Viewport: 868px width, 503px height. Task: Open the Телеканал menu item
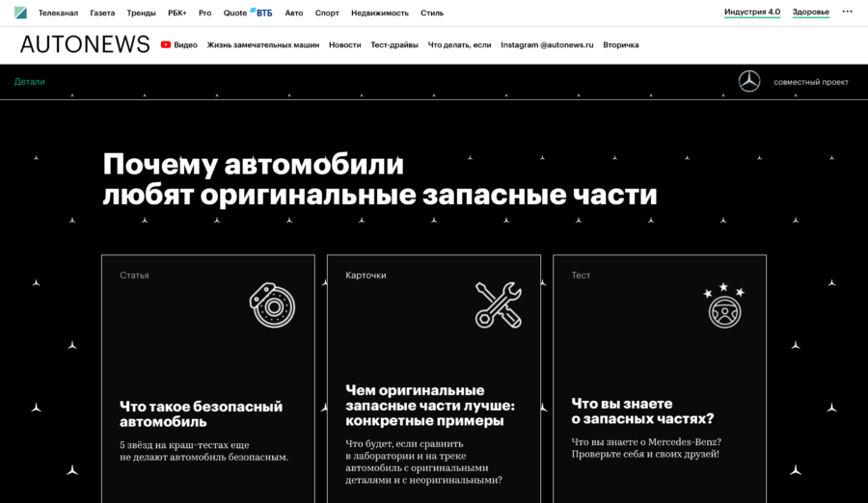click(x=58, y=13)
